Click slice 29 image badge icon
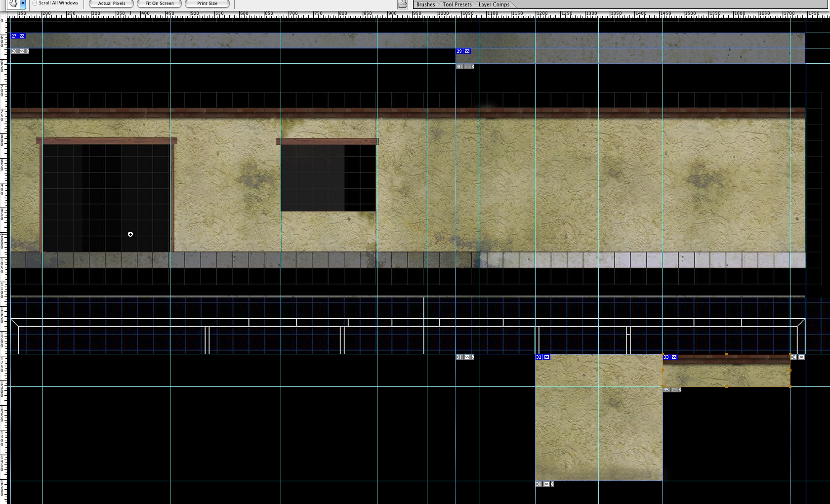 pos(467,51)
